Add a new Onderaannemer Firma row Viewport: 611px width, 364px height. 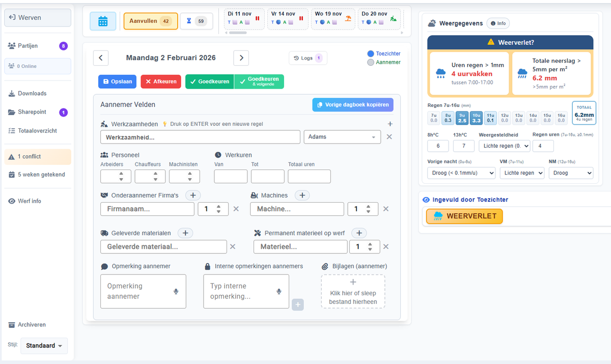tap(193, 195)
